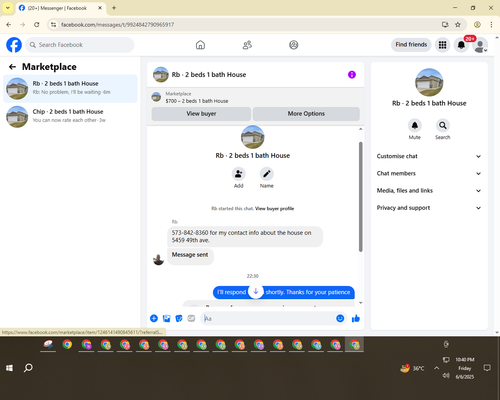Image resolution: width=500 pixels, height=400 pixels.
Task: Expand Media, files and links section
Action: 429,191
